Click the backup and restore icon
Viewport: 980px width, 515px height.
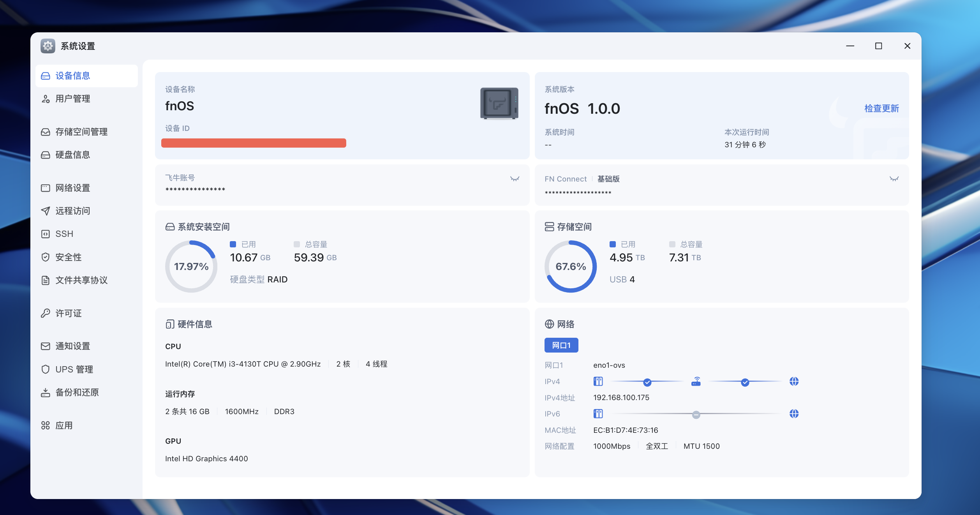46,392
